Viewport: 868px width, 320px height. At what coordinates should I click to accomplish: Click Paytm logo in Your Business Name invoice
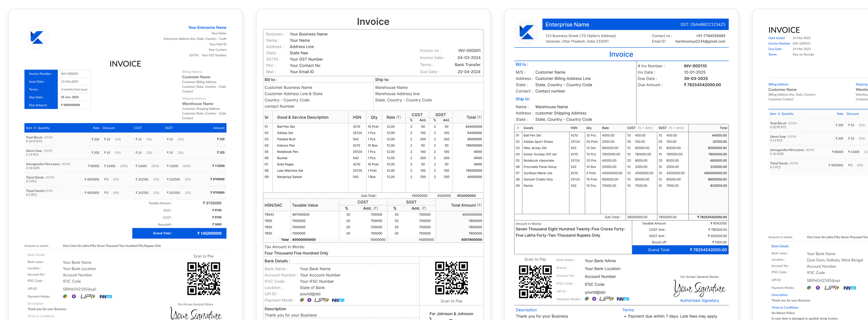(338, 300)
